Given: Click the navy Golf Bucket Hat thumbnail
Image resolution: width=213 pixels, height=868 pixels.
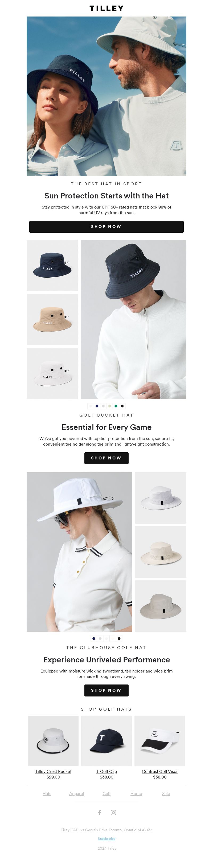Looking at the screenshot, I should 52,265.
